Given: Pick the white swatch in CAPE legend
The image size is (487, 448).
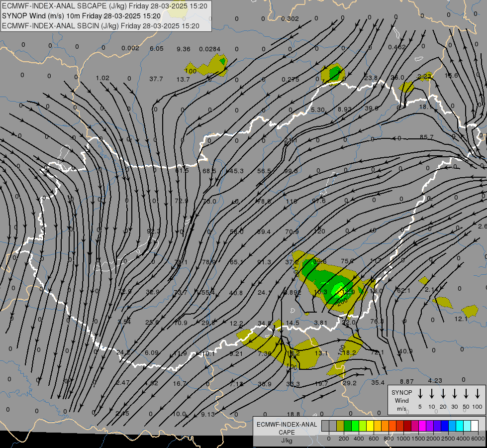Looking at the screenshot, I should (474, 426).
